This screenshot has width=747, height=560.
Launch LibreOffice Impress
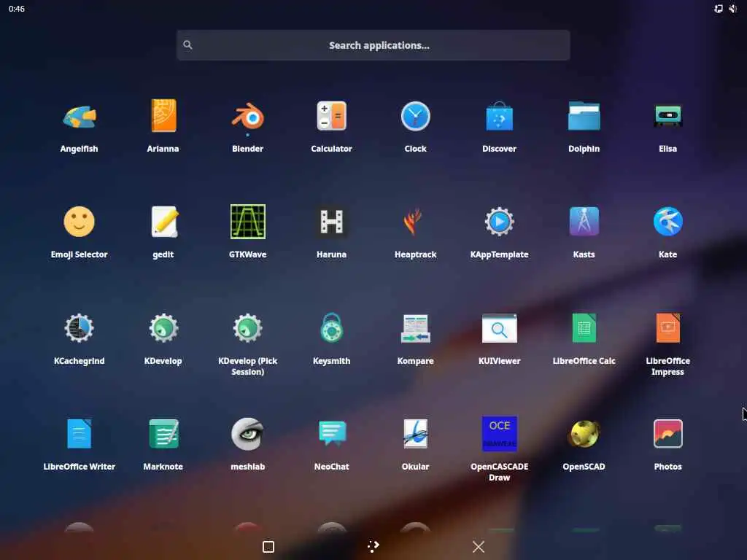[x=668, y=328]
